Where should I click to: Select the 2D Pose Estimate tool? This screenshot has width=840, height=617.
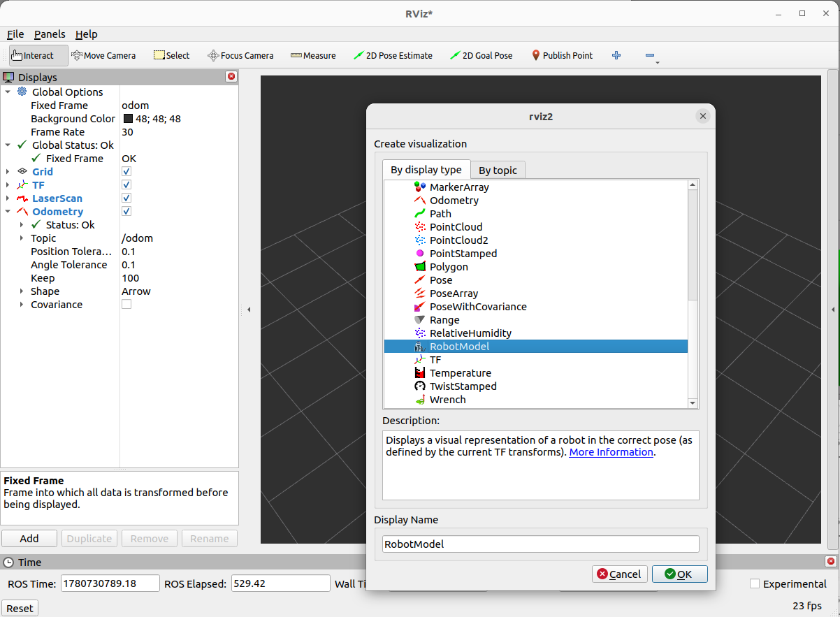click(x=393, y=55)
